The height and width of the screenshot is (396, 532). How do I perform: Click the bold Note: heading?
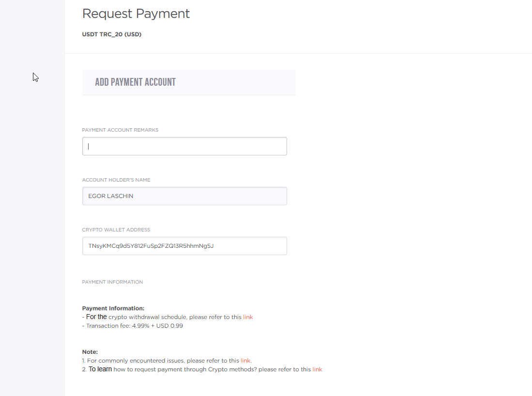click(x=90, y=352)
